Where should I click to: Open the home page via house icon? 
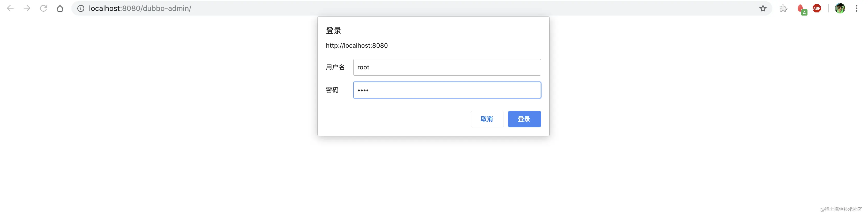point(60,9)
